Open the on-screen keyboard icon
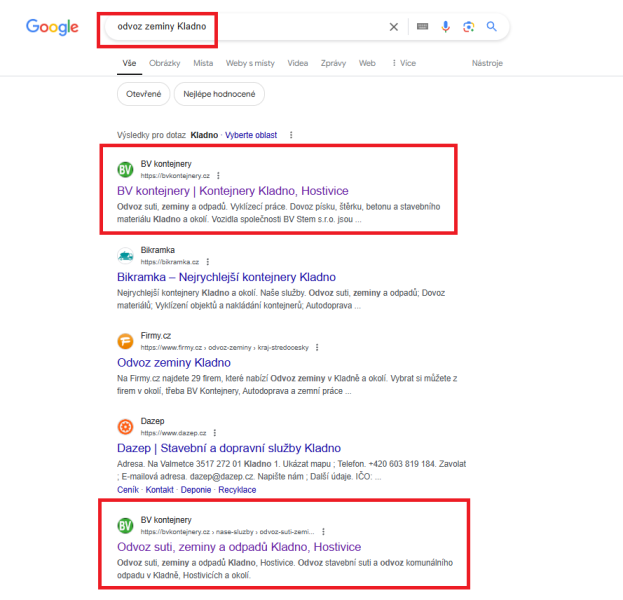Image resolution: width=623 pixels, height=600 pixels. click(422, 27)
